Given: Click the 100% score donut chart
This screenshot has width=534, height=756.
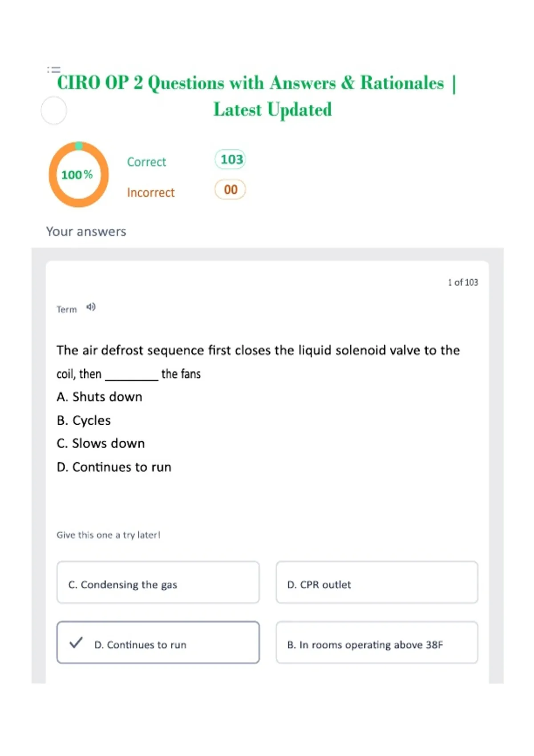Looking at the screenshot, I should (79, 175).
